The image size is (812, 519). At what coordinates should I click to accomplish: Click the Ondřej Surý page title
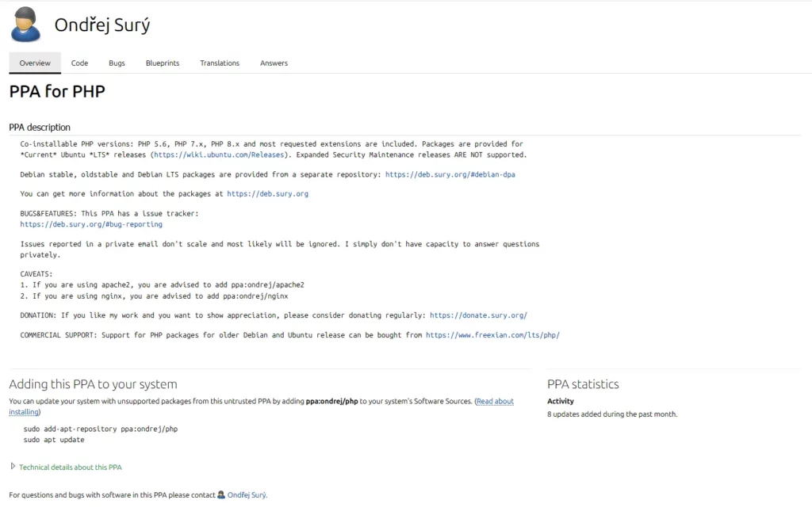102,25
